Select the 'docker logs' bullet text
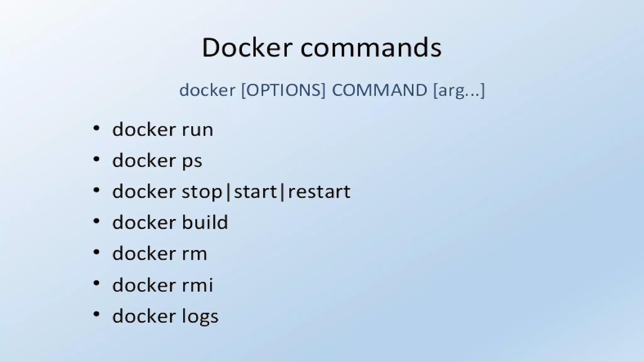The image size is (644, 362). 165,316
